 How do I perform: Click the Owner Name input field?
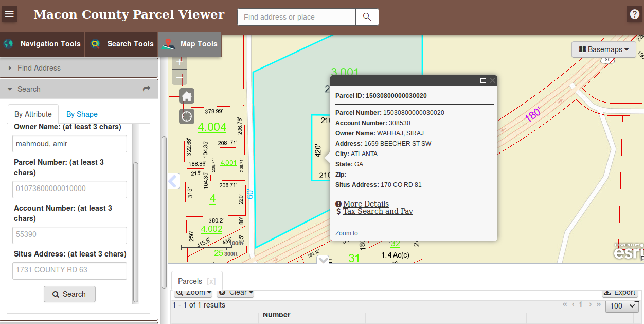coord(69,144)
